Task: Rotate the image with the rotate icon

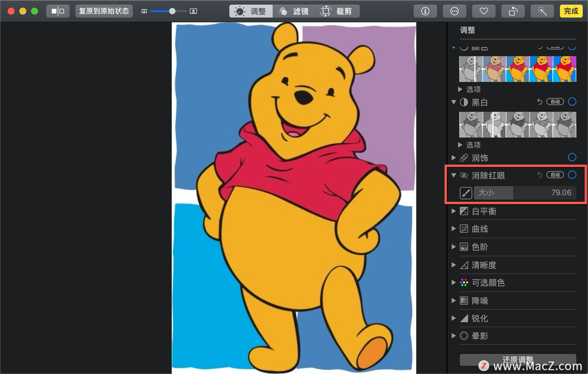Action: (513, 11)
